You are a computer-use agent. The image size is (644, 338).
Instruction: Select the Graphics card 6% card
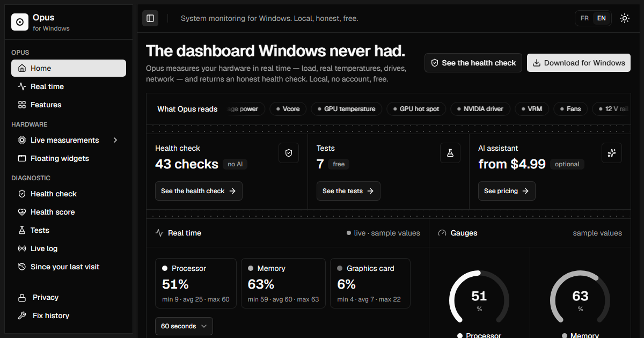(x=370, y=283)
